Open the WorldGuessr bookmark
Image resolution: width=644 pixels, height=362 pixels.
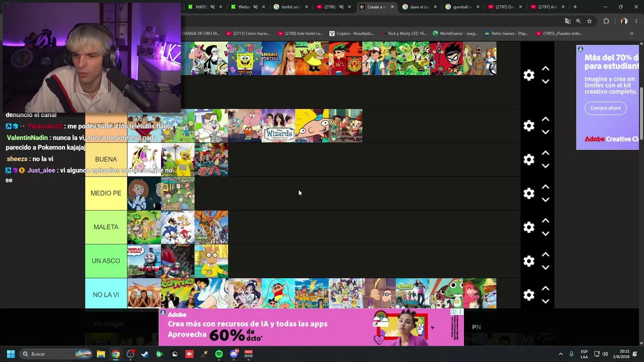pos(455,34)
